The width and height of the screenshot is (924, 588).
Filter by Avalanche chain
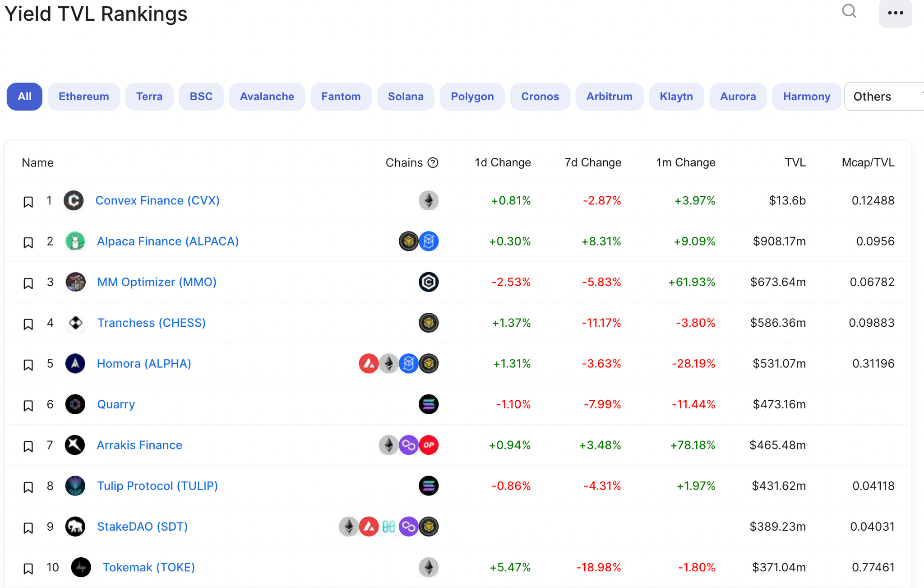(x=267, y=97)
